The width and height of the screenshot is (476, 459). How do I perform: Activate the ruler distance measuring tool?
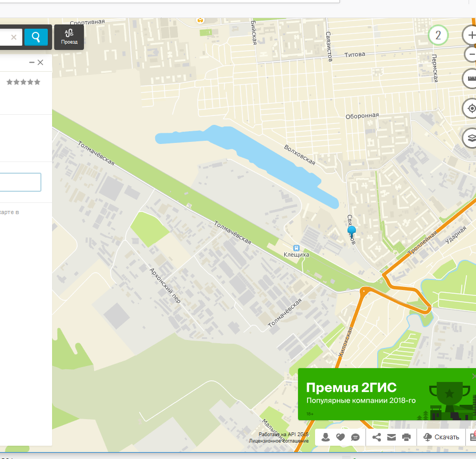470,79
